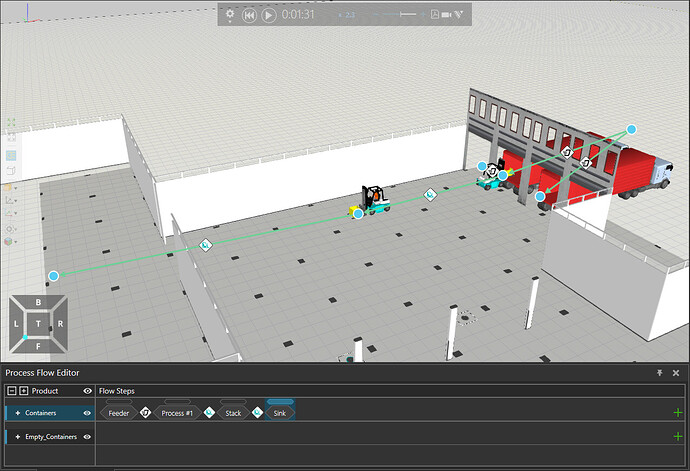Select the Feeder flow step
Viewport: 690px width, 471px height.
coord(118,412)
